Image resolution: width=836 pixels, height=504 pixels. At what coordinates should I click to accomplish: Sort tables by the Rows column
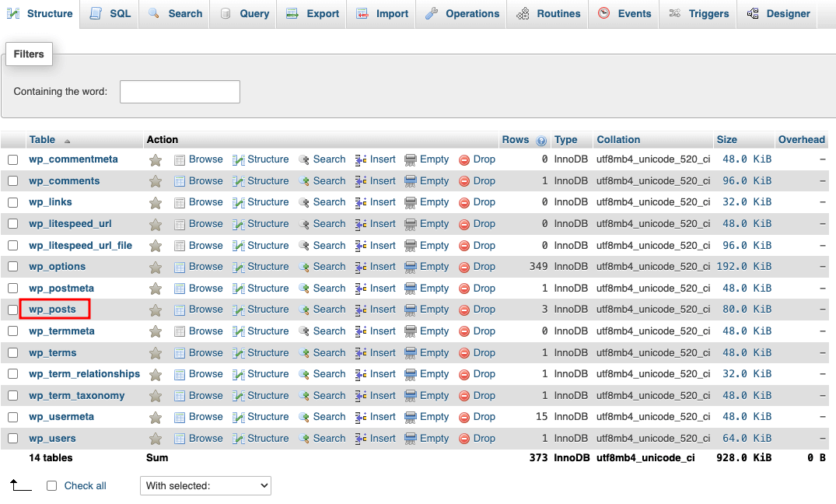(x=516, y=139)
